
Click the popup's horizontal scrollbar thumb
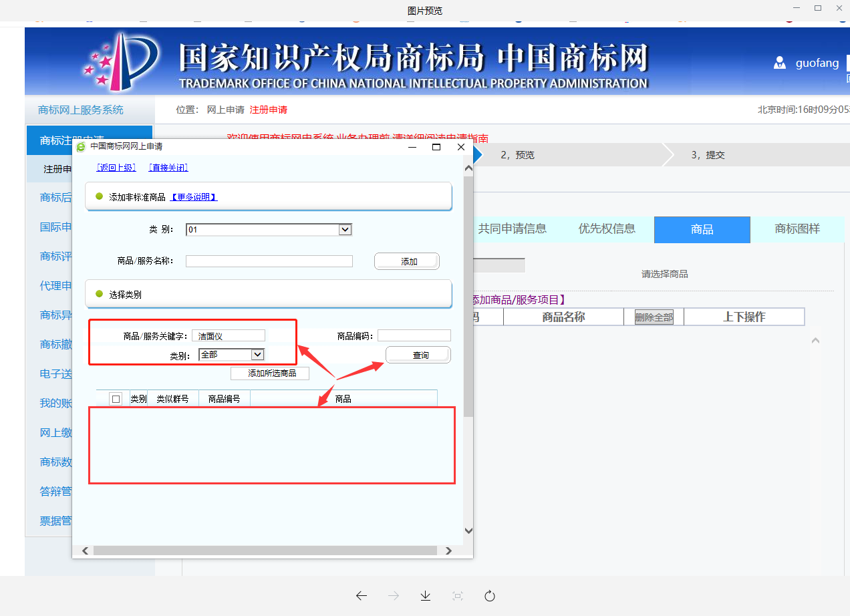(265, 551)
